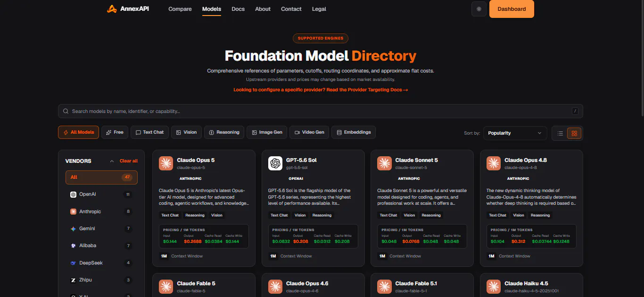Click the ANTHROPIC badge on Claude Opus 5
The height and width of the screenshot is (297, 644).
(x=190, y=179)
